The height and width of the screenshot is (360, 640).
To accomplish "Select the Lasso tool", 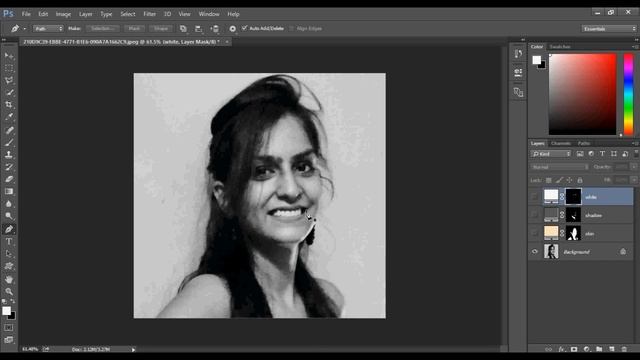I will (9, 80).
